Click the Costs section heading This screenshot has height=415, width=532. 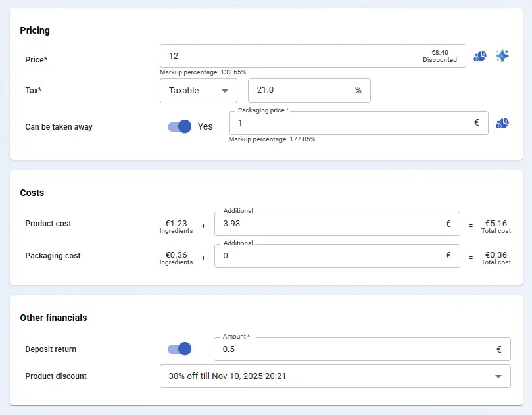(x=32, y=193)
